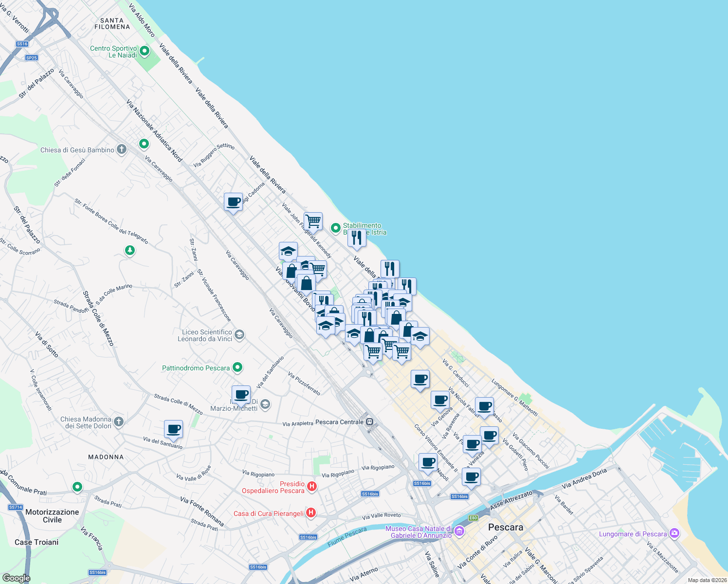The width and height of the screenshot is (728, 584).
Task: Click the supermarket cart marker near Viale John Fitzgerald Kennedy
Action: click(312, 221)
